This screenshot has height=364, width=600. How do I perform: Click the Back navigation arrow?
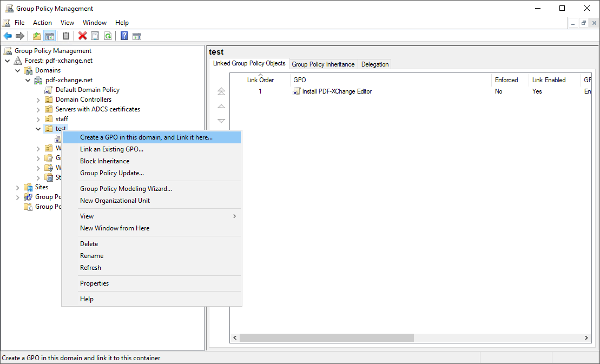[8, 36]
